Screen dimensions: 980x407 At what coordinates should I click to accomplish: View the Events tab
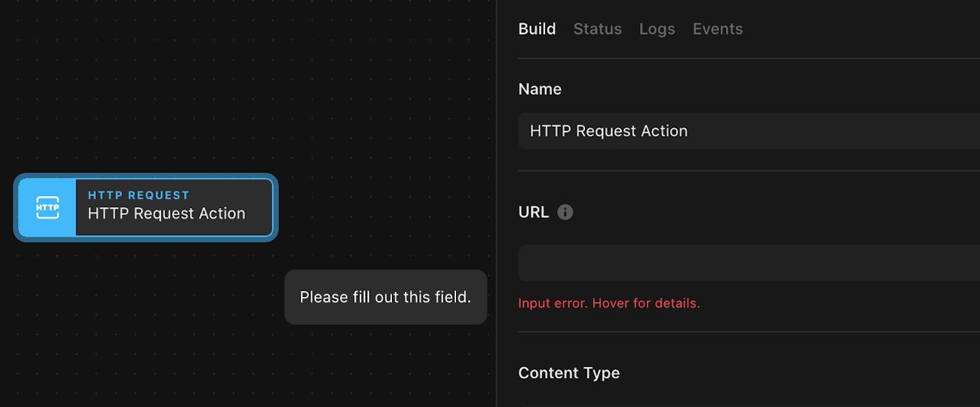click(717, 29)
